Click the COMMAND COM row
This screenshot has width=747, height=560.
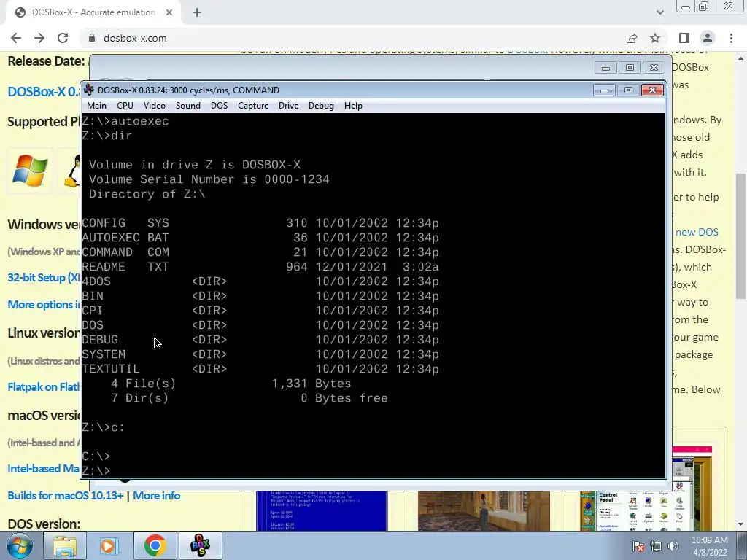pyautogui.click(x=260, y=252)
